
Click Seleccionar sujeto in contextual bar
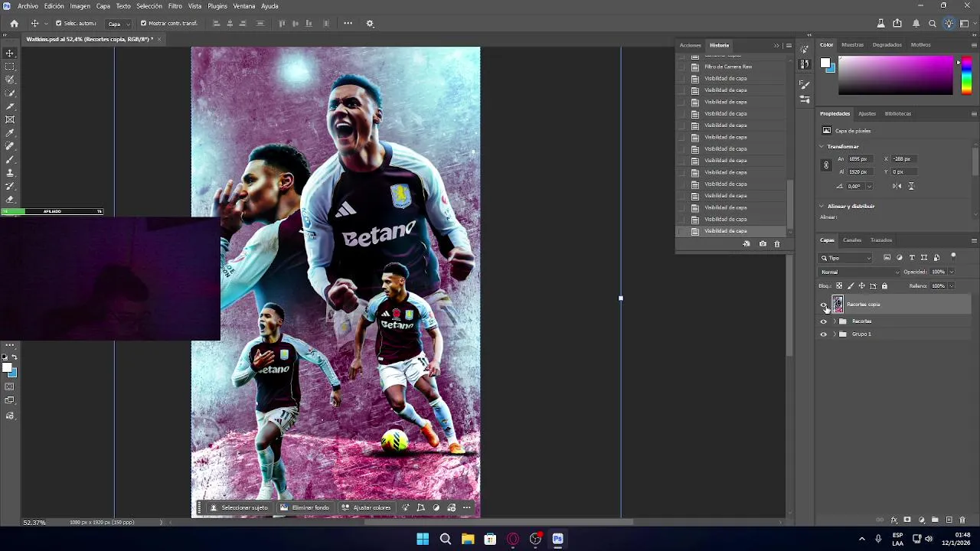tap(240, 507)
